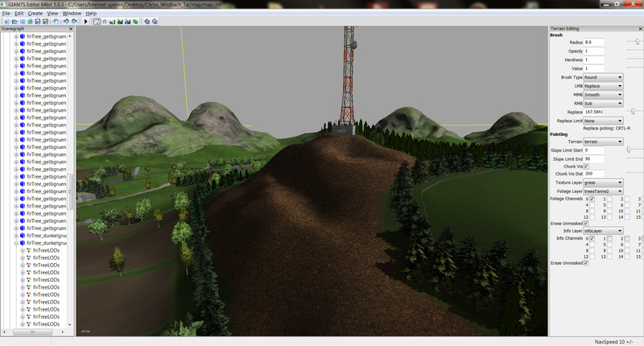
Task: Open the View menu
Action: [x=52, y=14]
